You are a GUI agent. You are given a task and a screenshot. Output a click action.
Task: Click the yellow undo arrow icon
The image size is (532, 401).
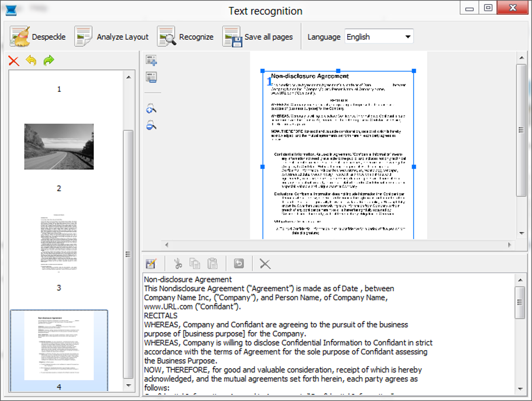[x=31, y=61]
